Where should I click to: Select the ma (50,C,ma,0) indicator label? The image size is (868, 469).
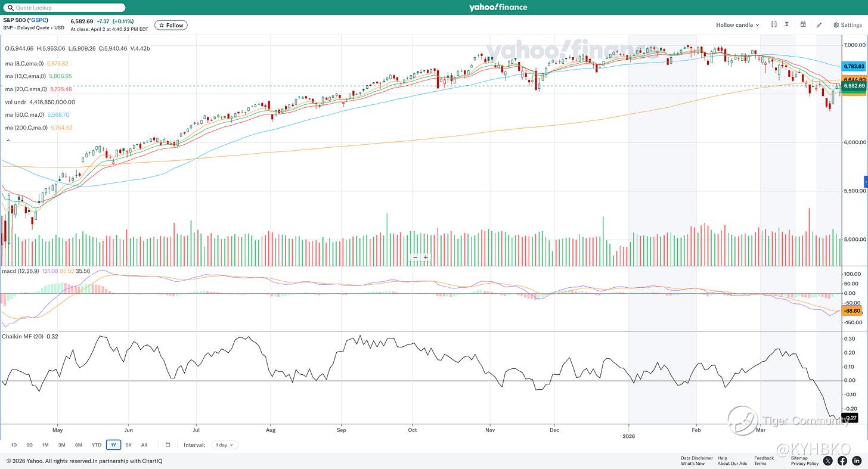click(24, 114)
